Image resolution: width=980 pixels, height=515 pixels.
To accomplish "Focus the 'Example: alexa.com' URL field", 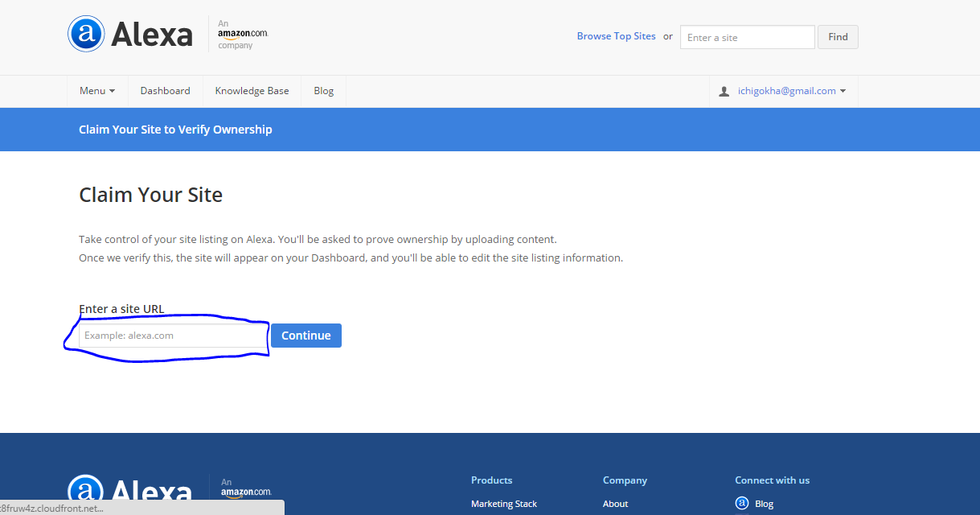I will click(x=172, y=336).
